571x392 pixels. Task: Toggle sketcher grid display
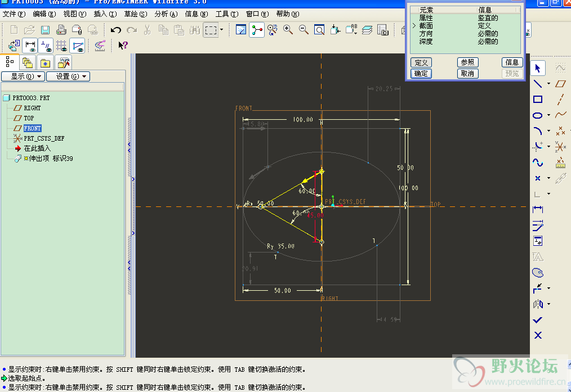click(x=61, y=46)
